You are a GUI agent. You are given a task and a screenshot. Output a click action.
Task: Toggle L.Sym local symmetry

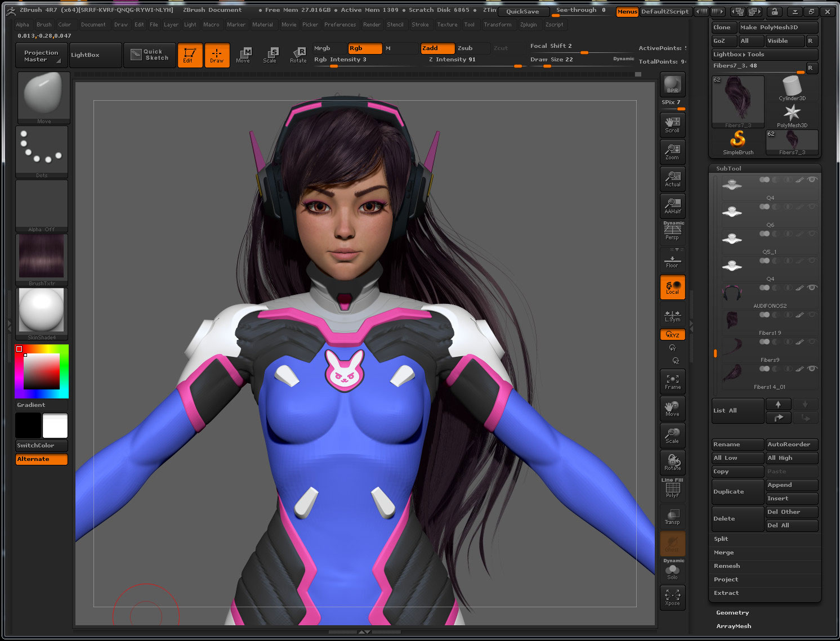[672, 316]
